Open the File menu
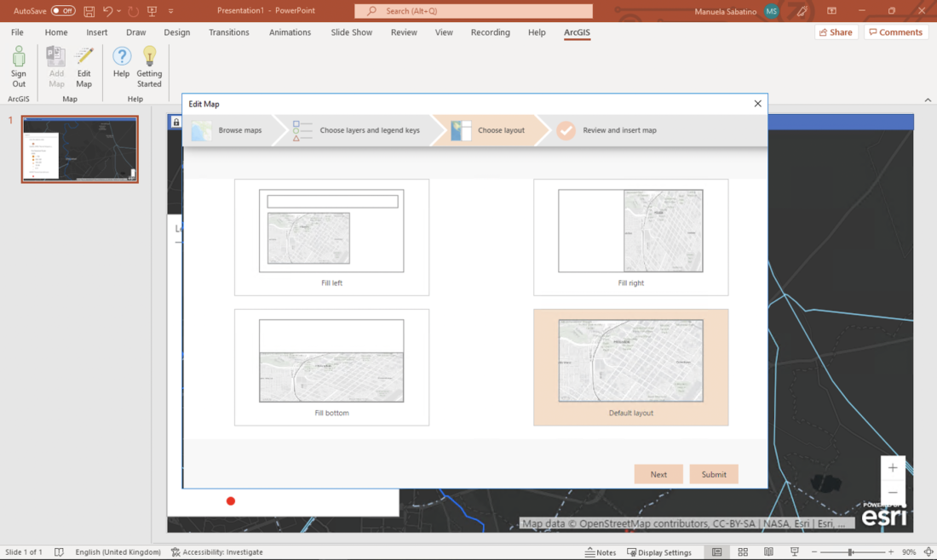The image size is (937, 560). pyautogui.click(x=17, y=32)
